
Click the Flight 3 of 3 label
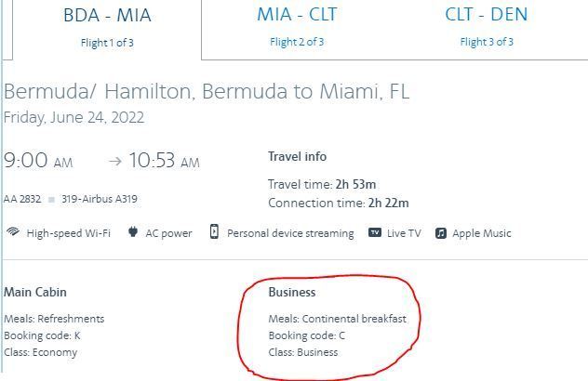(x=487, y=42)
